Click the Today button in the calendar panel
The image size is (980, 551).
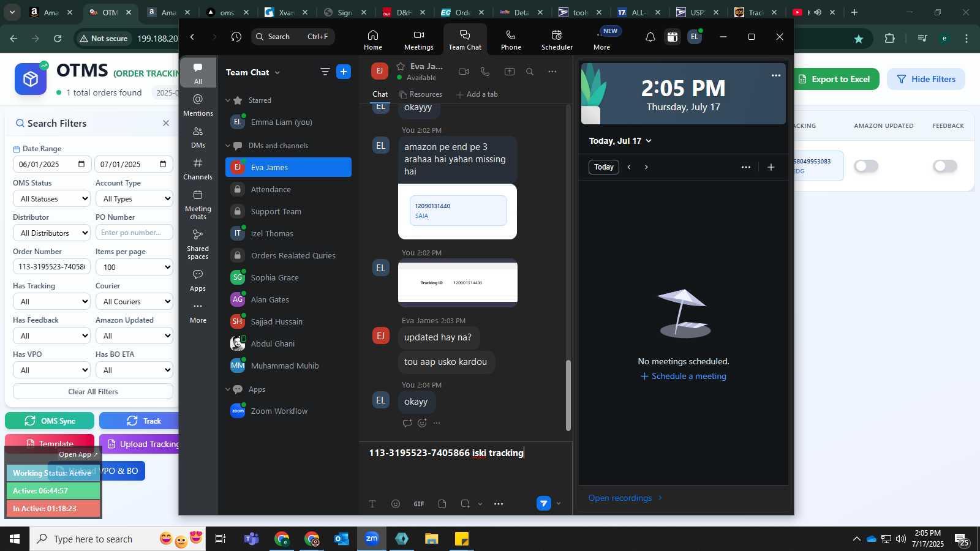603,167
